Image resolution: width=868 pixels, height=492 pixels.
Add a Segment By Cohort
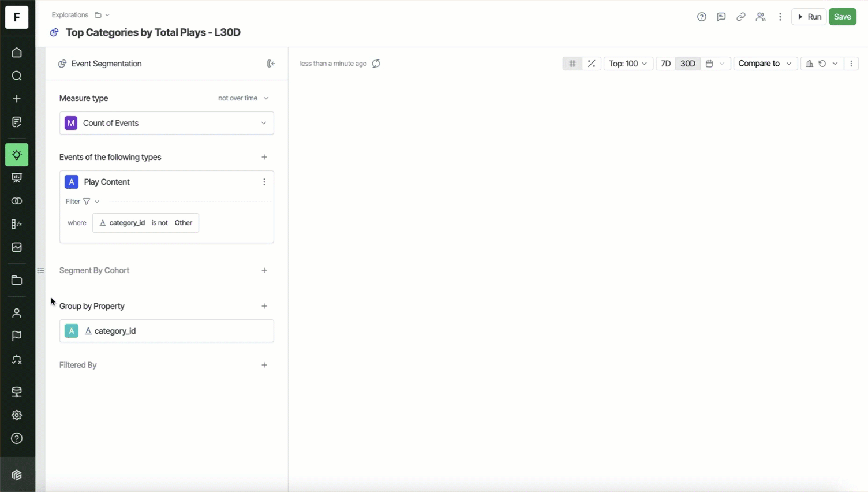264,270
